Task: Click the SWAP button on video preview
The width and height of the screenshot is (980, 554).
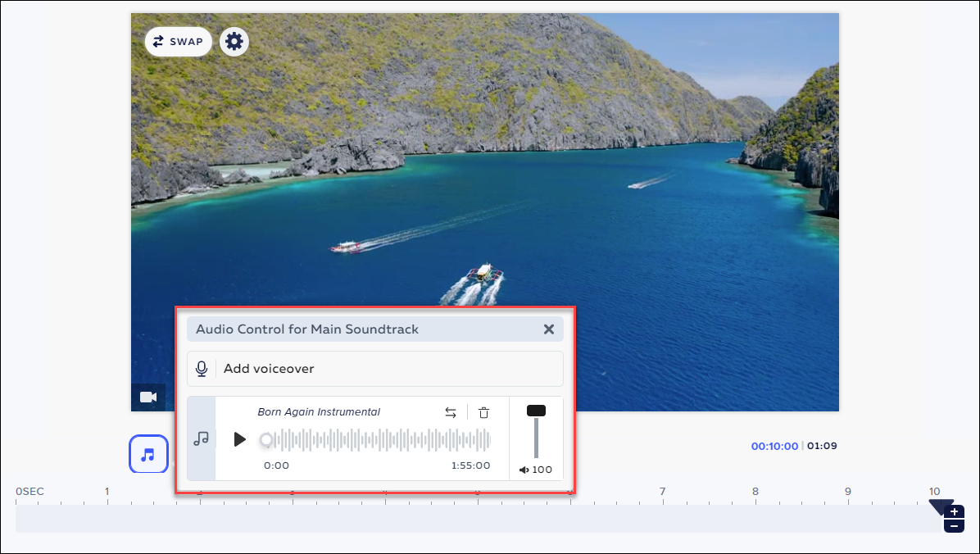Action: 178,42
